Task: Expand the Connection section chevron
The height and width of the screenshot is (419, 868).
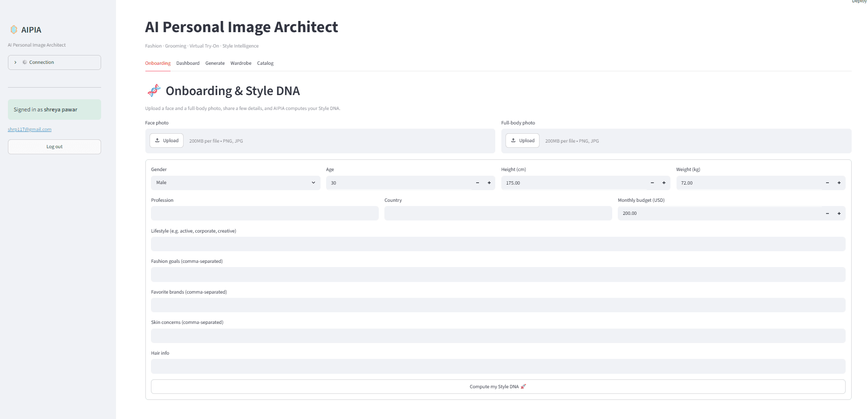Action: (x=15, y=62)
